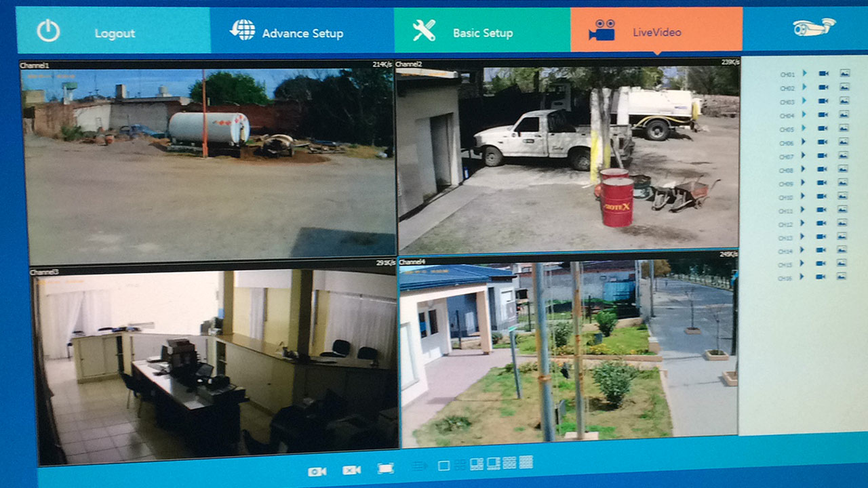868x488 pixels.
Task: Click the record camera icon for CH08
Action: coord(822,169)
